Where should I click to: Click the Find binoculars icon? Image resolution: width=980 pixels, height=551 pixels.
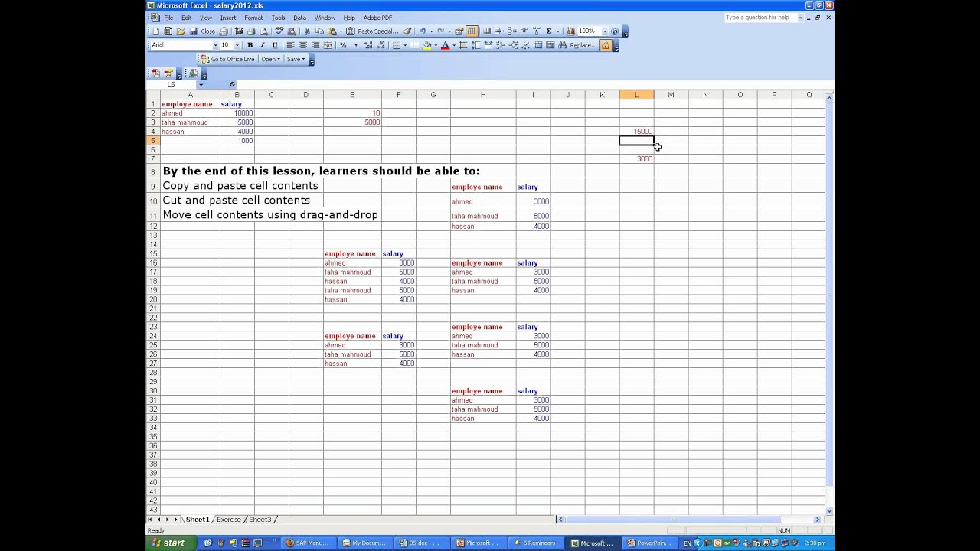(563, 45)
